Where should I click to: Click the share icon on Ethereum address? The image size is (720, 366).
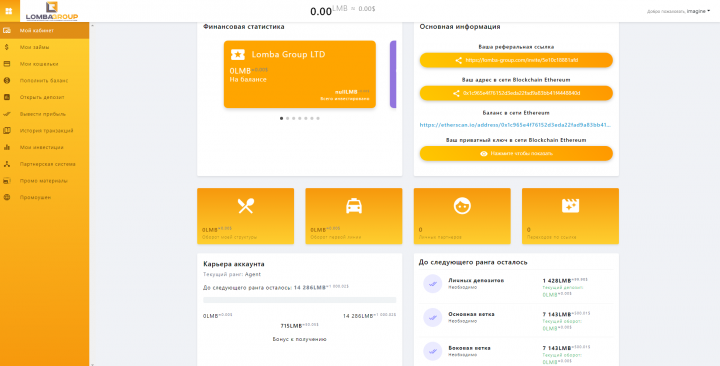point(456,93)
